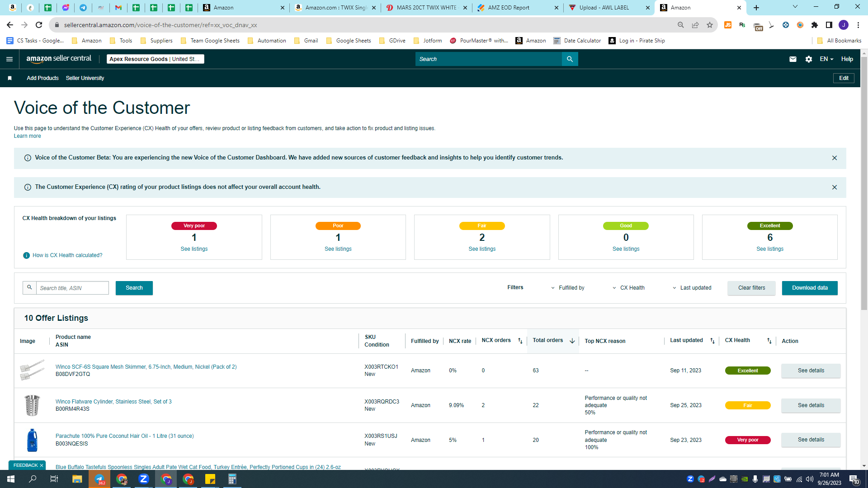
Task: Open the browser extensions puzzle icon
Action: (815, 25)
